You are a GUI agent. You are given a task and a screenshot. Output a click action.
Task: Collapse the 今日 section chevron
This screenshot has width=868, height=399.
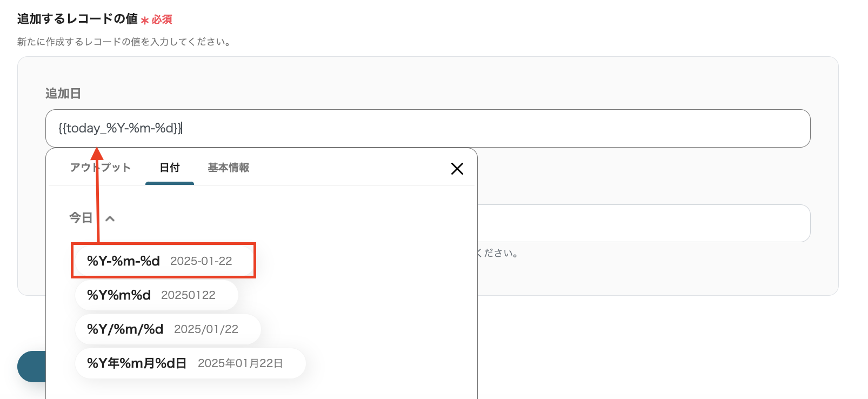(110, 218)
